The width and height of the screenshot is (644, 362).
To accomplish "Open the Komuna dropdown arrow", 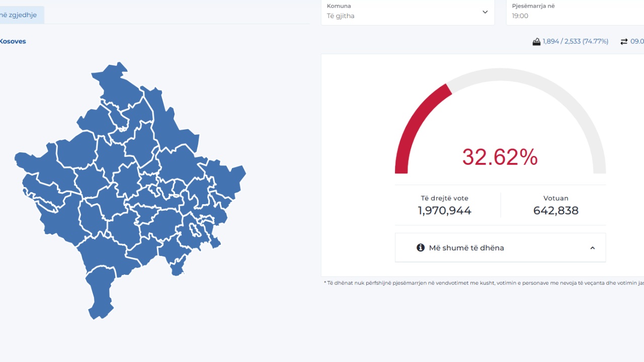I will click(485, 12).
